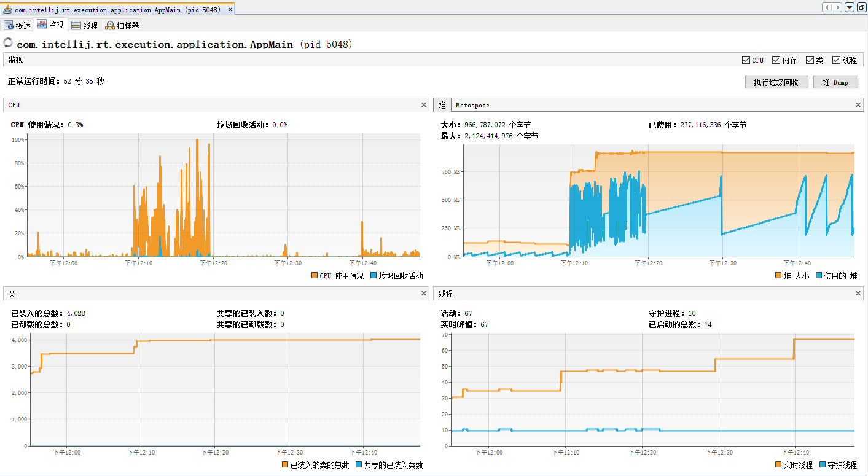Toggle the 内存 checkbox

[776, 60]
